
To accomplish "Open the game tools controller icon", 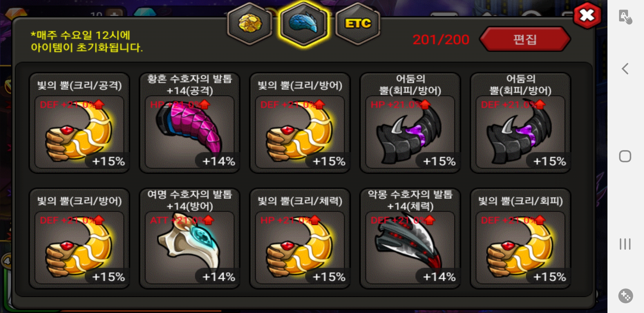I will coord(625,296).
